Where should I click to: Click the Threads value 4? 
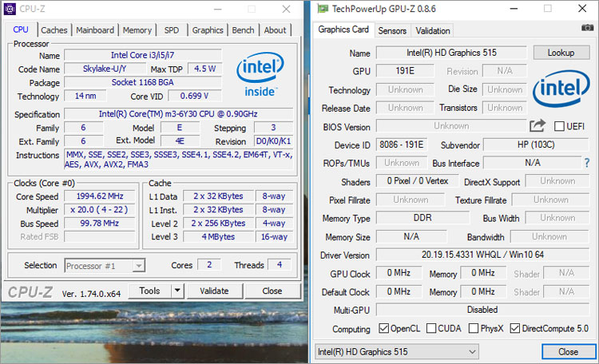pyautogui.click(x=280, y=265)
